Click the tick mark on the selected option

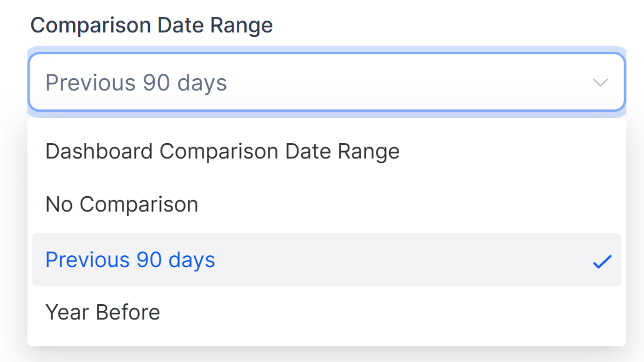[602, 262]
